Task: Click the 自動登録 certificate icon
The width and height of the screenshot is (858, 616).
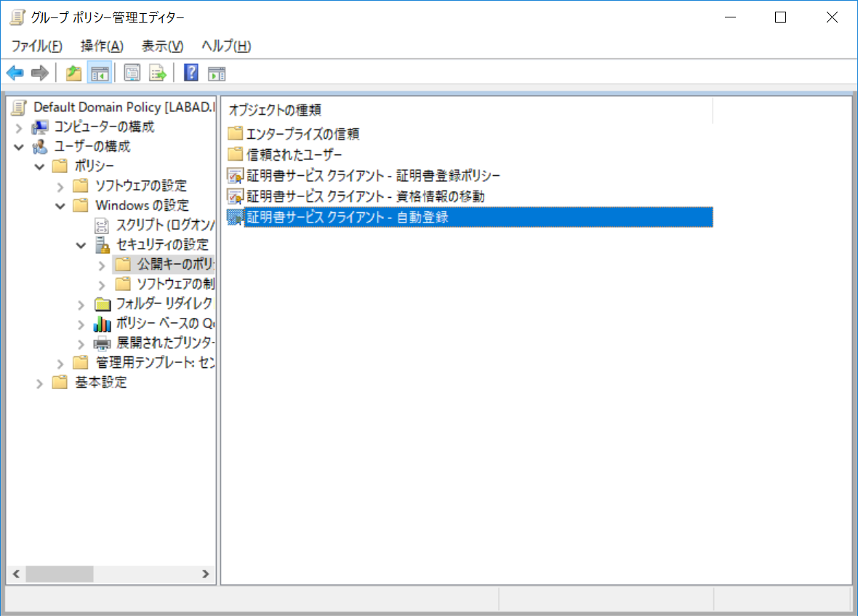Action: [235, 217]
